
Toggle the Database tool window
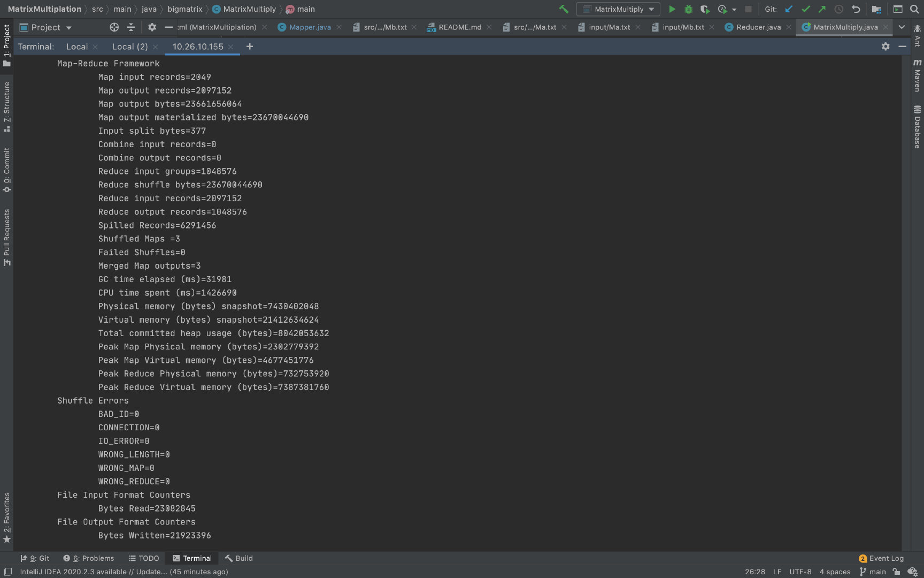pos(918,126)
